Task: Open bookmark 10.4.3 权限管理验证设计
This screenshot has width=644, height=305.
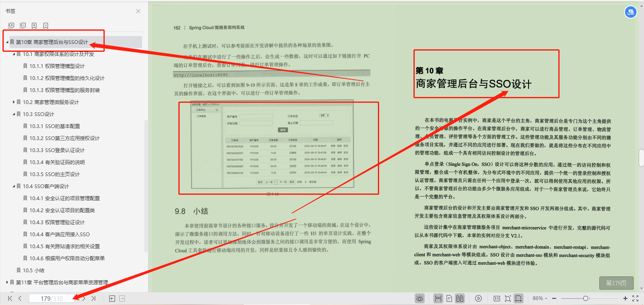Action: tap(57, 222)
